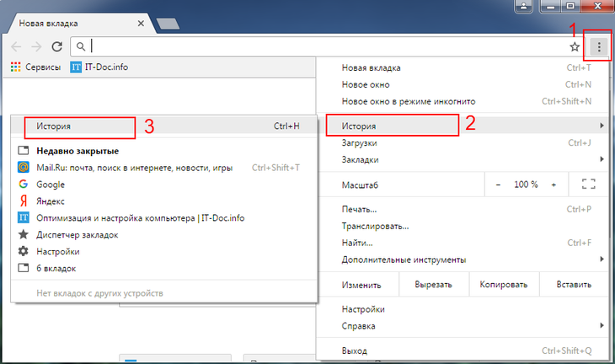Click the window icon beside Недавно закрытые

click(24, 151)
